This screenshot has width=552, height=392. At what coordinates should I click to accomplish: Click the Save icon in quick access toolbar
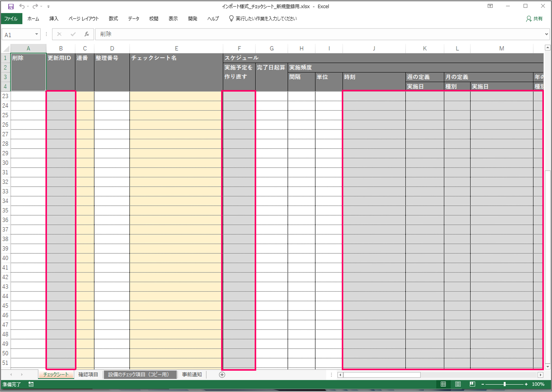[x=11, y=6]
